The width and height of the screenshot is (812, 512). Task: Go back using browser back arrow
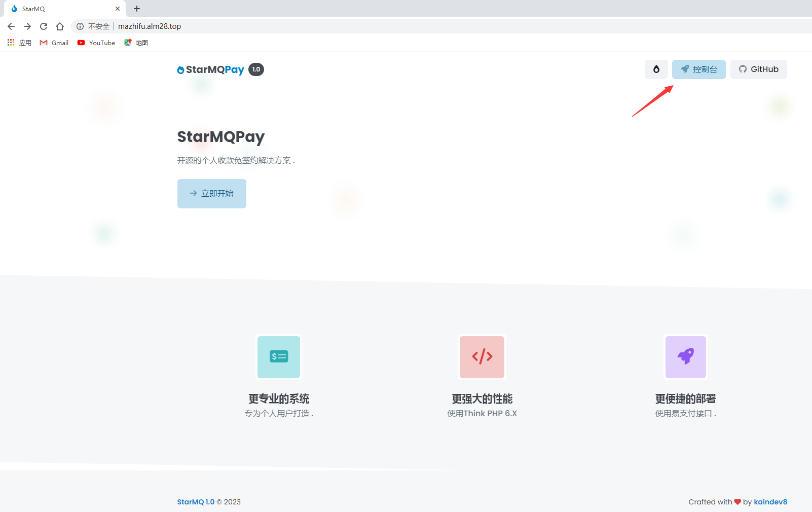(x=11, y=26)
